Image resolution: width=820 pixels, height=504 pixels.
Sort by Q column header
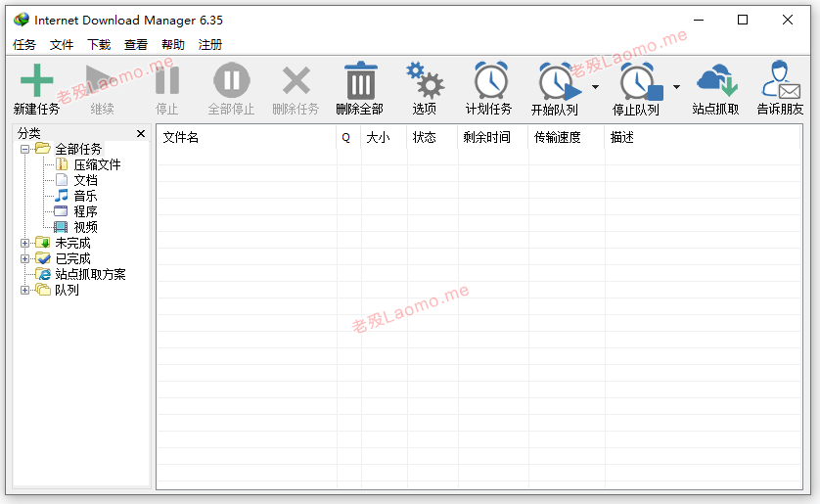[348, 138]
